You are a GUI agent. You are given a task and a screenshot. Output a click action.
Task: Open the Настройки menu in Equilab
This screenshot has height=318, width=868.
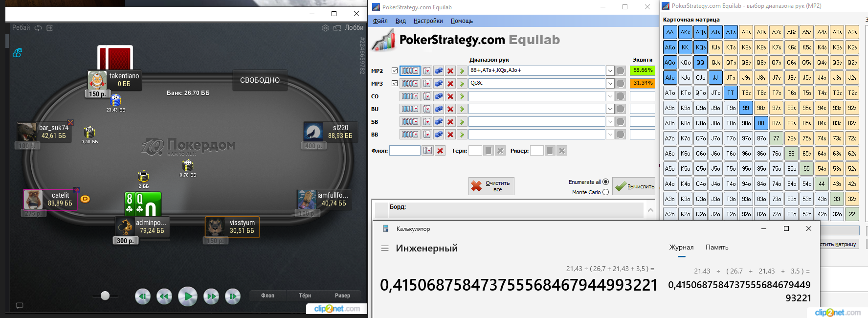428,21
